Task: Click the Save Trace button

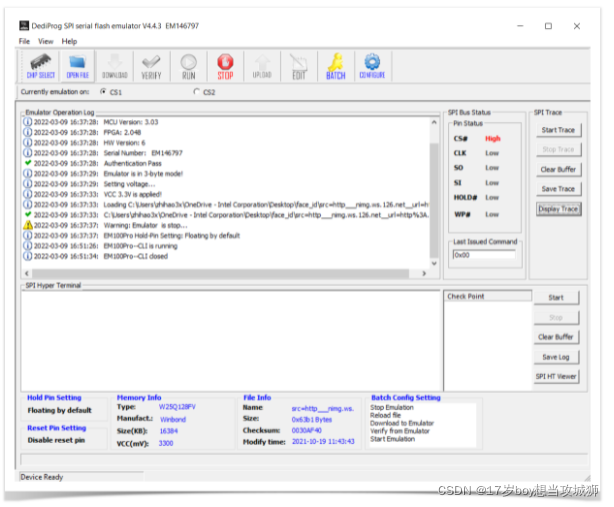Action: click(x=558, y=189)
